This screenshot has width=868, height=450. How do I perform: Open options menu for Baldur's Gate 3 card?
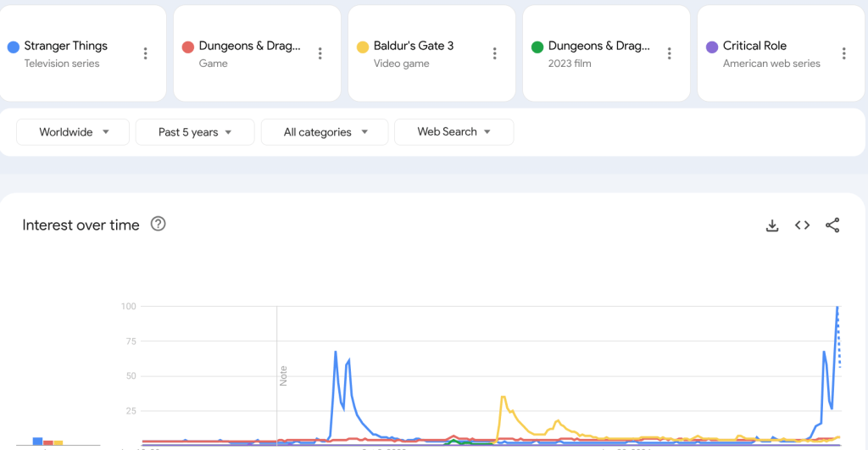click(495, 53)
